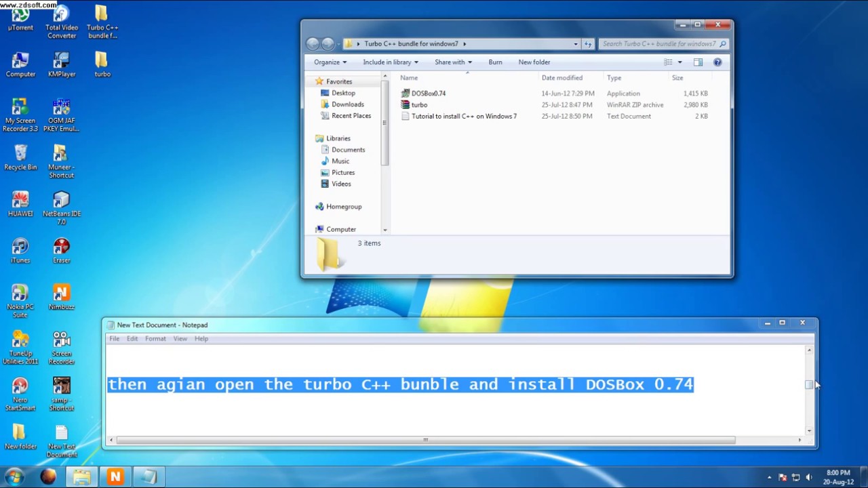
Task: Click the Notepad vertical scrollbar thumb
Action: pyautogui.click(x=809, y=385)
